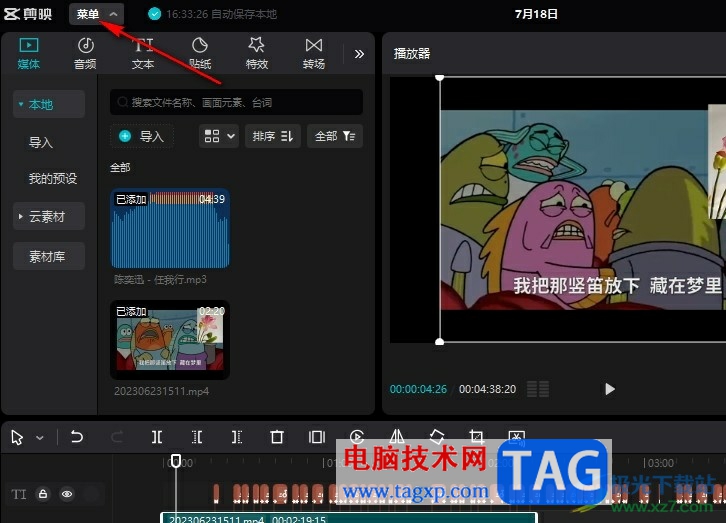726x523 pixels.
Task: Click the 导入 import button with plus
Action: [x=142, y=136]
